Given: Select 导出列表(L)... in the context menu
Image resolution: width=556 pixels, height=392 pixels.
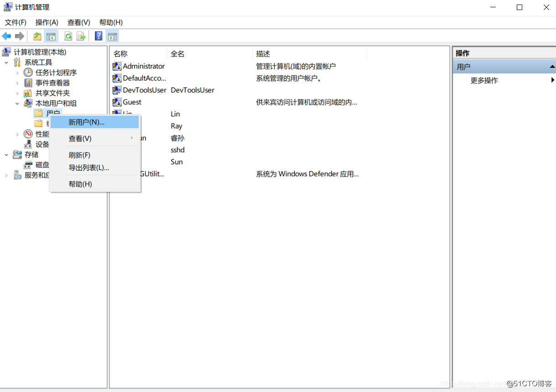Looking at the screenshot, I should (94, 168).
